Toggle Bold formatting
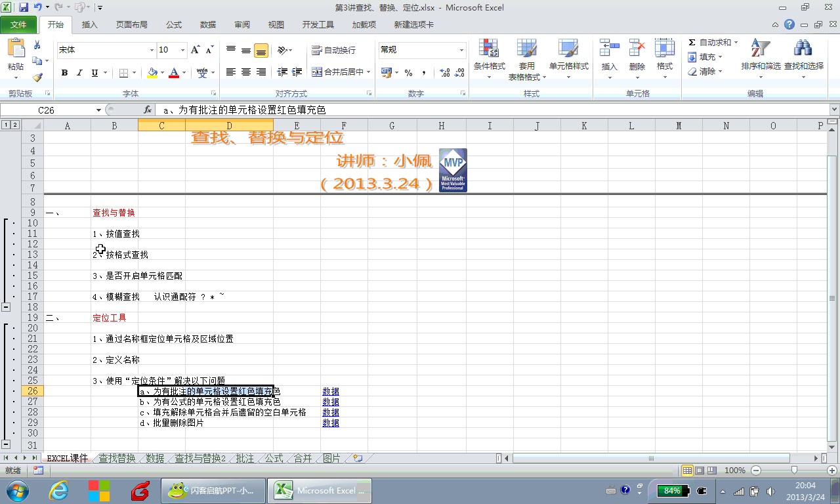The height and width of the screenshot is (504, 840). 64,73
